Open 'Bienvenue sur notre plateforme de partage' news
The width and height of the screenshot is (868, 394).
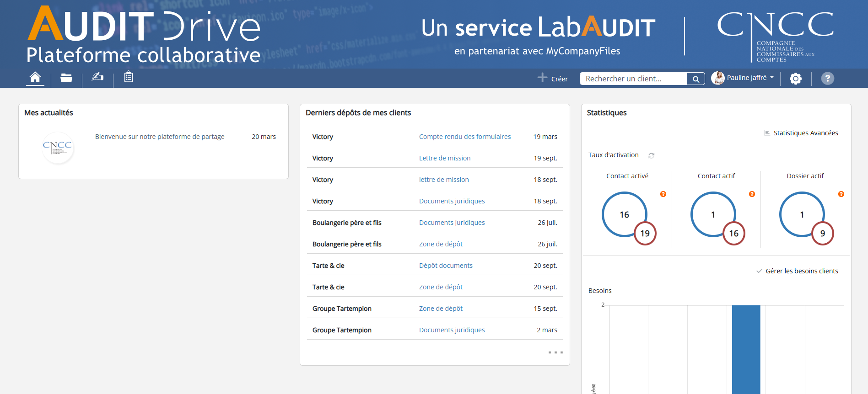point(160,137)
